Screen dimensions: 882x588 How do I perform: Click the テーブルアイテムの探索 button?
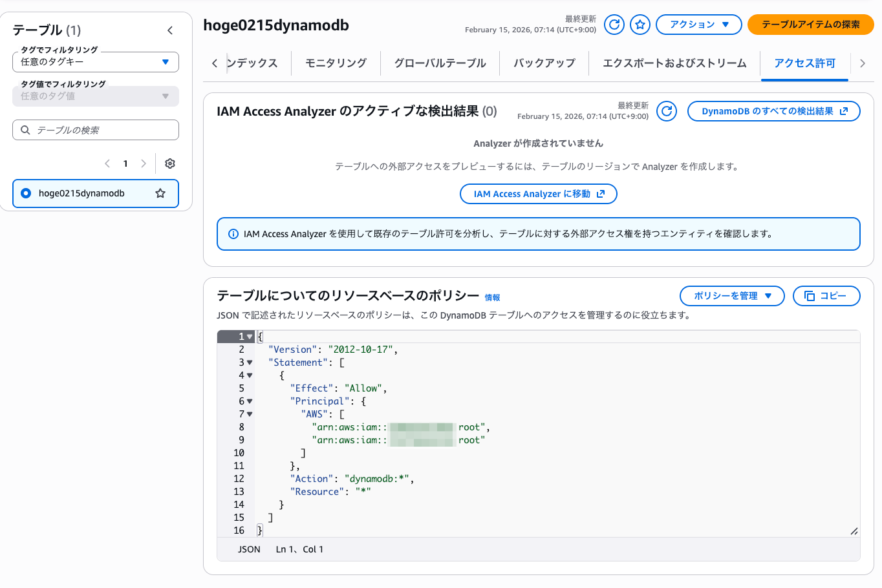(810, 25)
